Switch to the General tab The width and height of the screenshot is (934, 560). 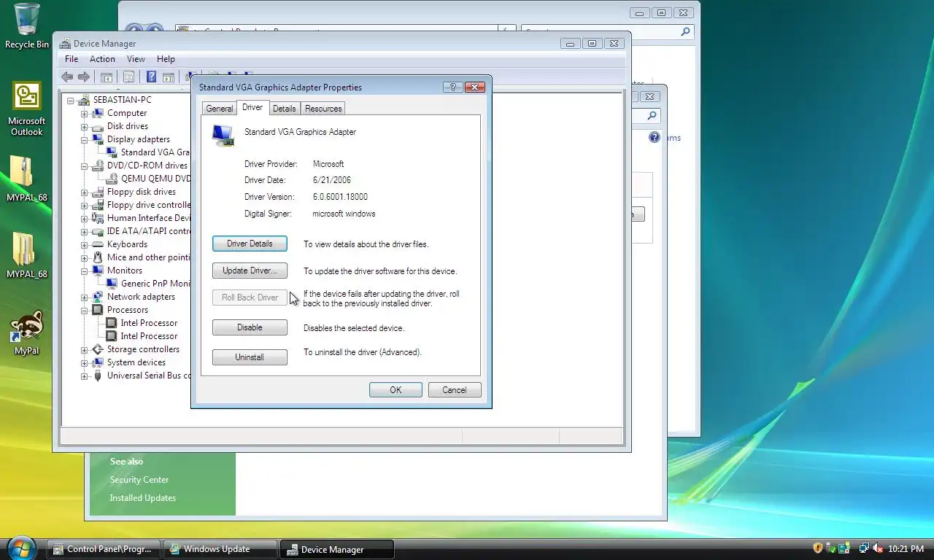tap(219, 109)
